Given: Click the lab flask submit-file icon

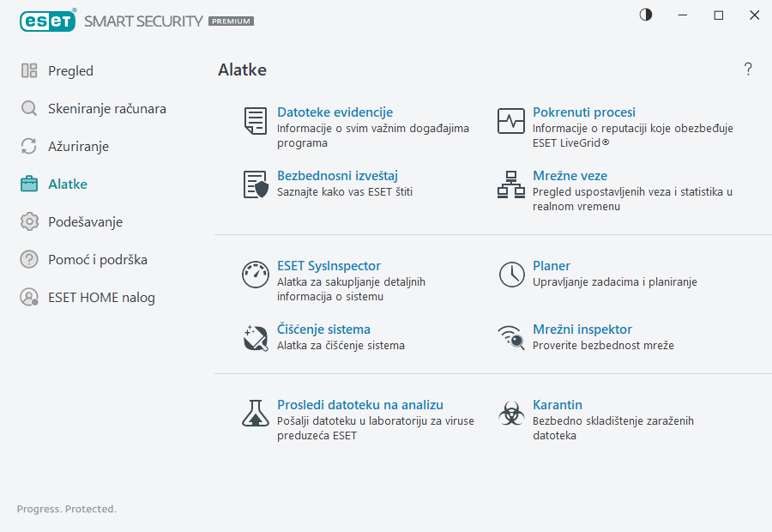Looking at the screenshot, I should click(255, 414).
